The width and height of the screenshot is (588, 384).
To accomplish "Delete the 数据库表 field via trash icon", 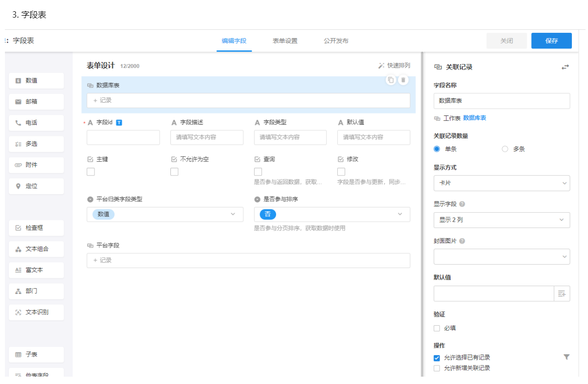I will [x=403, y=80].
